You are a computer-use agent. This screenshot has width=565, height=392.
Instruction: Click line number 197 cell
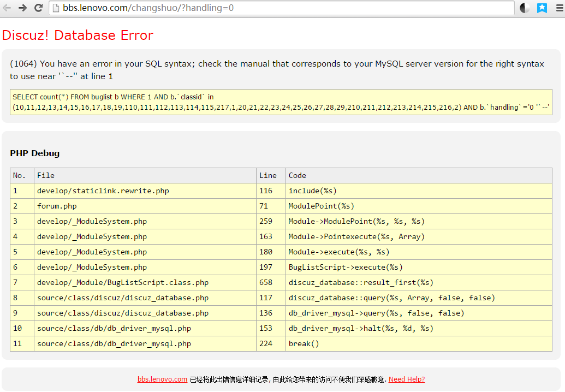click(x=271, y=268)
